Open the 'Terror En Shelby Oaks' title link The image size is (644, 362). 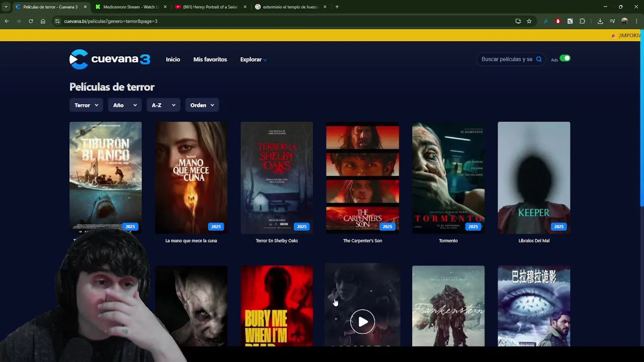[277, 241]
